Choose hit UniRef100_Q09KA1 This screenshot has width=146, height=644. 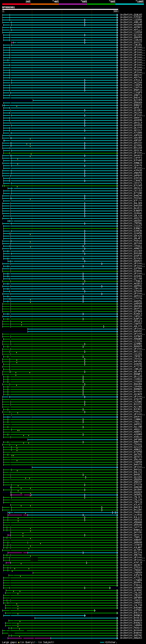click(x=131, y=271)
